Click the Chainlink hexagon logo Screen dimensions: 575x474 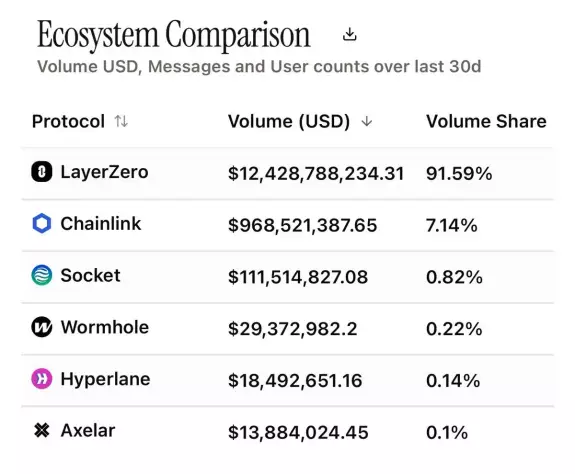(41, 223)
